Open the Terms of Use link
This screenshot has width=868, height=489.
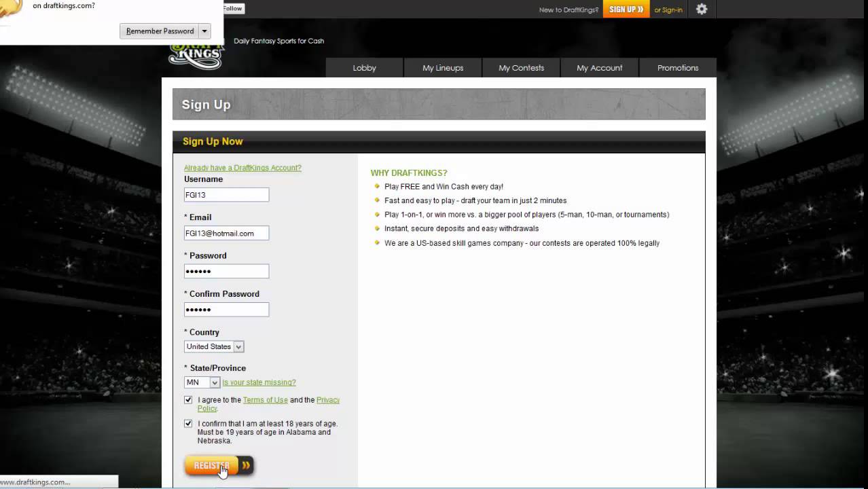point(266,400)
